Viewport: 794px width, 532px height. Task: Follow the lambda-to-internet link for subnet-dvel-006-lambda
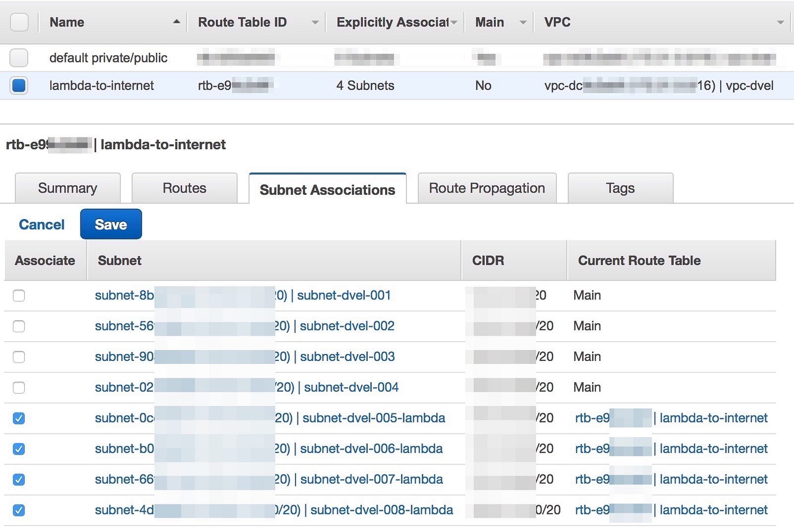pos(713,449)
